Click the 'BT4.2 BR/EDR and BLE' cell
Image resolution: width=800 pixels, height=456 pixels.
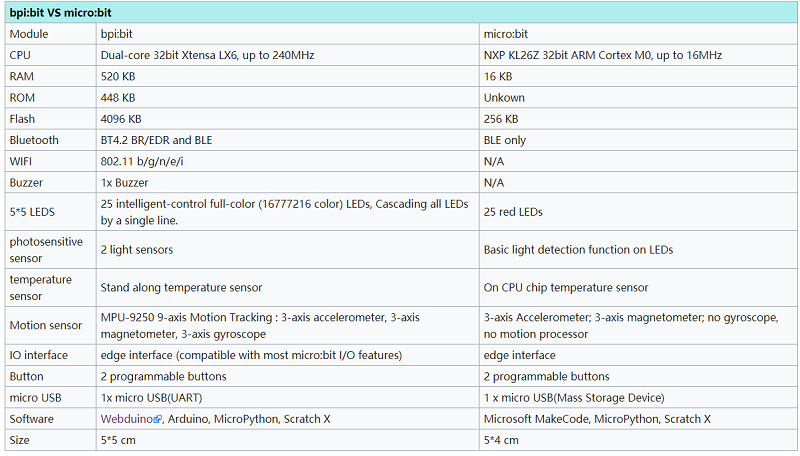(288, 140)
